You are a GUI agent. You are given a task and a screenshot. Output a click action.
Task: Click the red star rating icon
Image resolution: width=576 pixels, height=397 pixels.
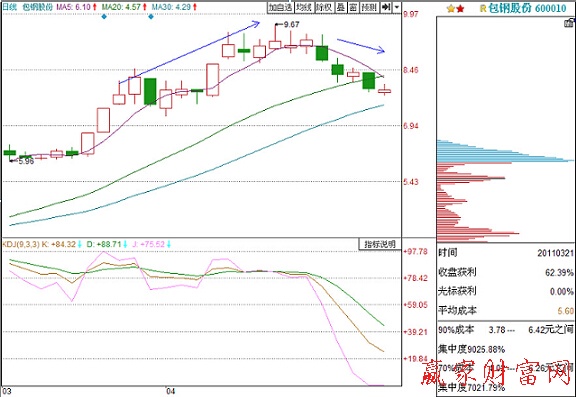460,8
